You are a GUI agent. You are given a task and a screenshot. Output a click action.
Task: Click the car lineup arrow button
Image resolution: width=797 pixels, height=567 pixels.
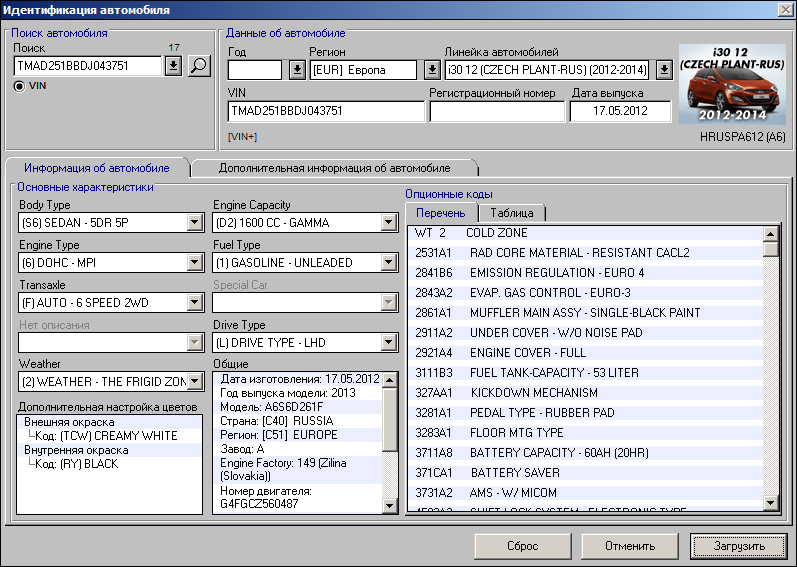[664, 70]
